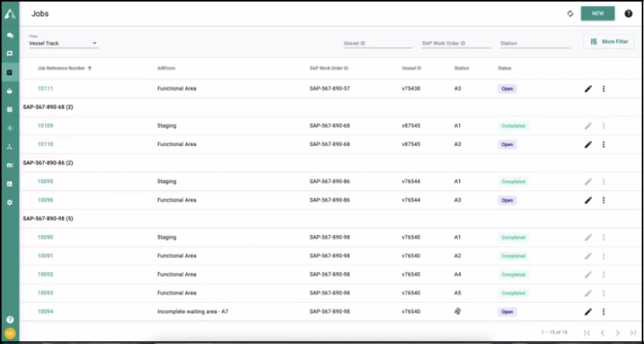Open job 10110 link
This screenshot has width=644, height=344.
coord(45,145)
